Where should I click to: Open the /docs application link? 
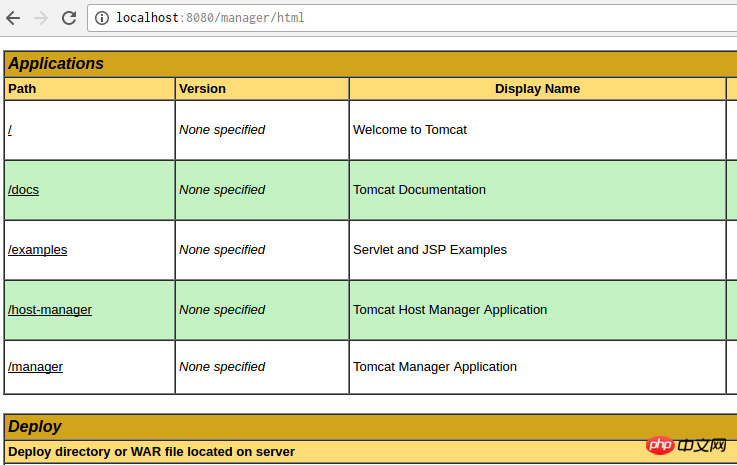point(24,189)
